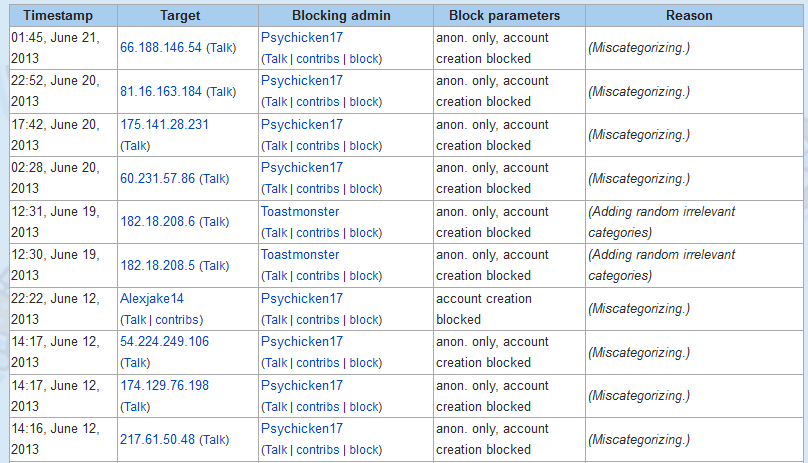Click block link under Toastmonster 12:30 entry

(x=364, y=276)
